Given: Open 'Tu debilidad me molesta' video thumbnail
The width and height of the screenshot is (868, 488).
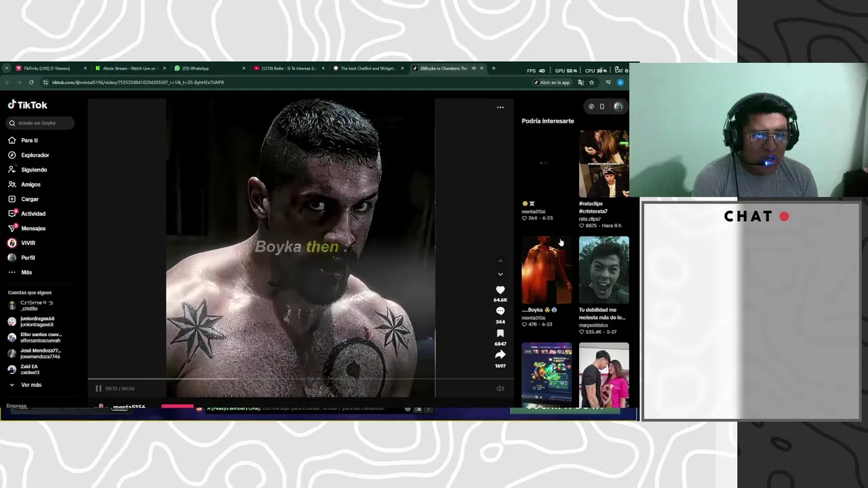Looking at the screenshot, I should (x=604, y=270).
